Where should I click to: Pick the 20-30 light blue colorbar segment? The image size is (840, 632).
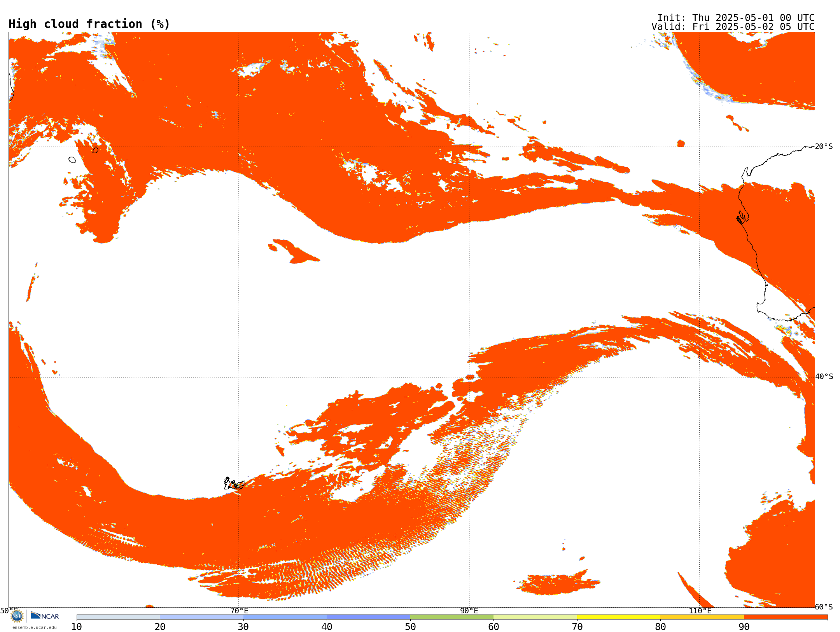point(201,617)
